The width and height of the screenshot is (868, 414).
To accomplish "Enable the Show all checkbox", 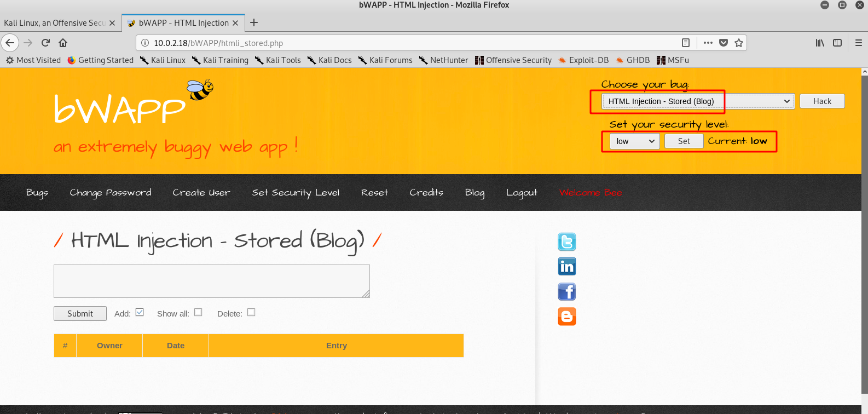I will [198, 312].
